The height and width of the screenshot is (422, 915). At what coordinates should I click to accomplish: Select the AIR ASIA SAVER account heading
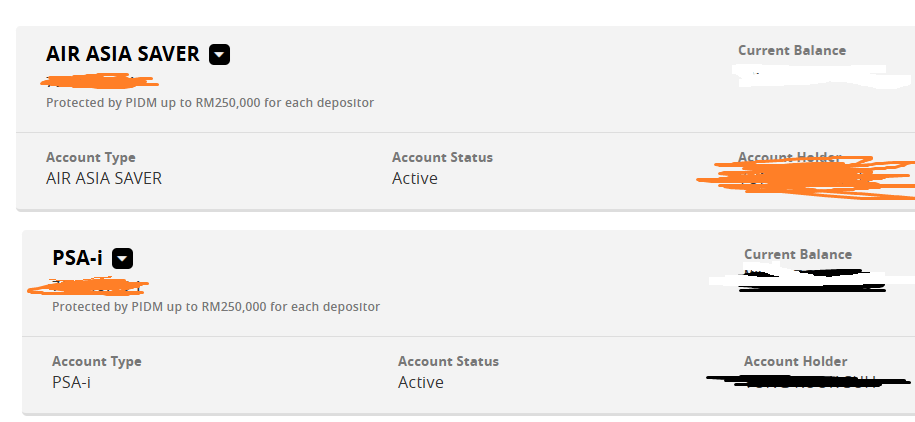point(123,54)
